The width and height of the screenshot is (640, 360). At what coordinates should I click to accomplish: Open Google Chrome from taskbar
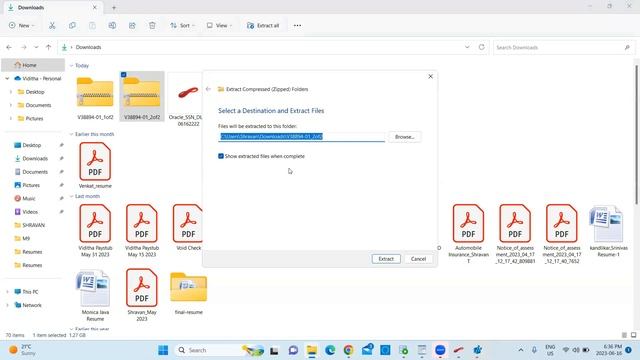click(348, 350)
